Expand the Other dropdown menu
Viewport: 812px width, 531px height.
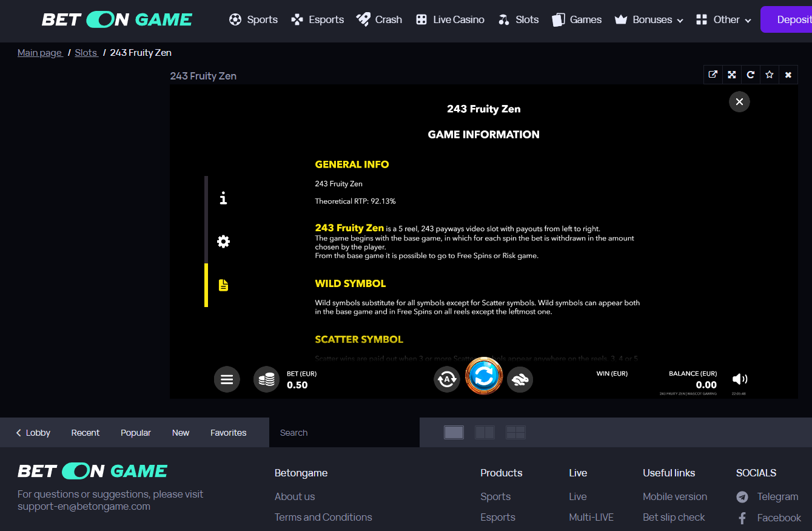pyautogui.click(x=723, y=19)
